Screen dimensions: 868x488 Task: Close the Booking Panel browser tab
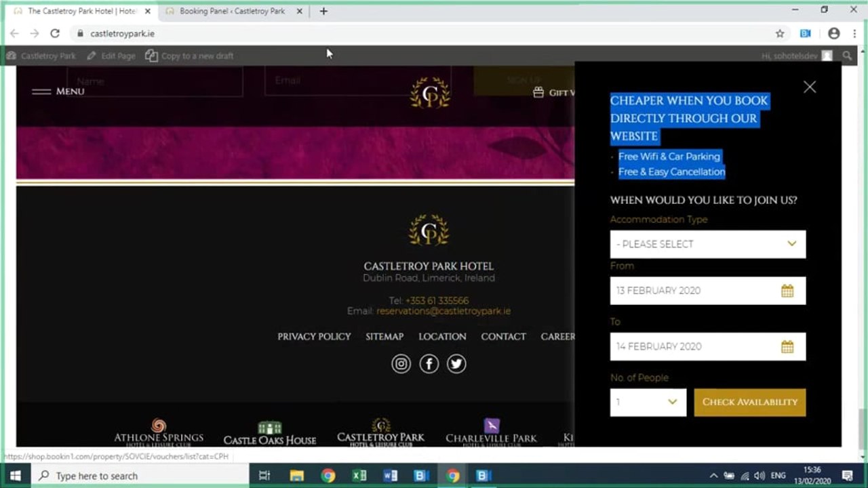point(299,12)
